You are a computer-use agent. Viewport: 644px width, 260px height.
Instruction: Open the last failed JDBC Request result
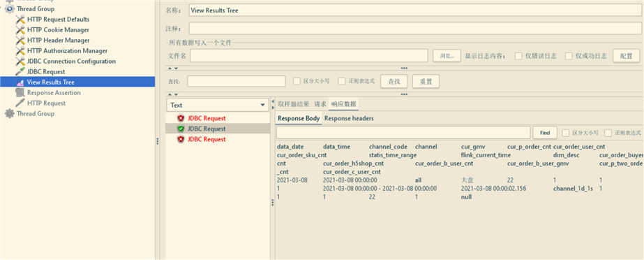click(x=207, y=140)
